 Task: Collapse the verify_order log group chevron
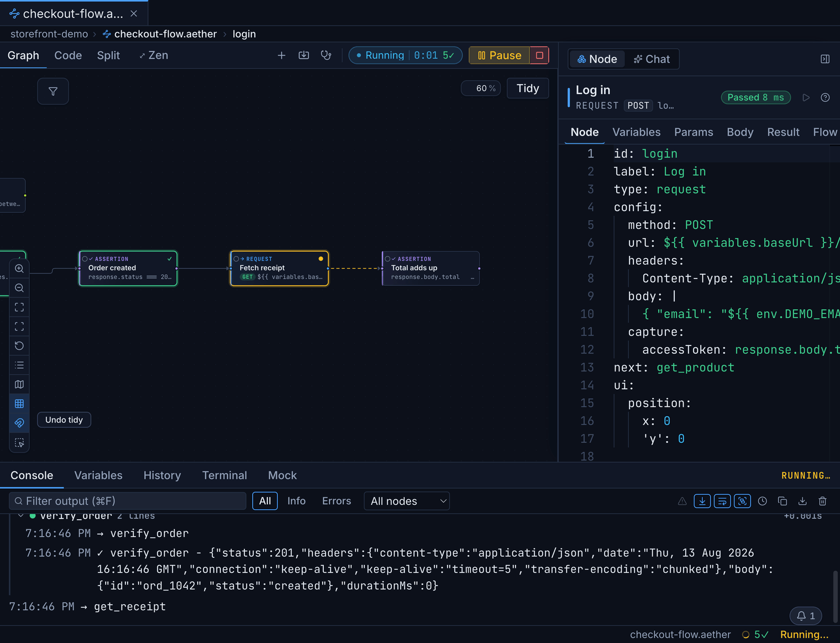tap(20, 516)
